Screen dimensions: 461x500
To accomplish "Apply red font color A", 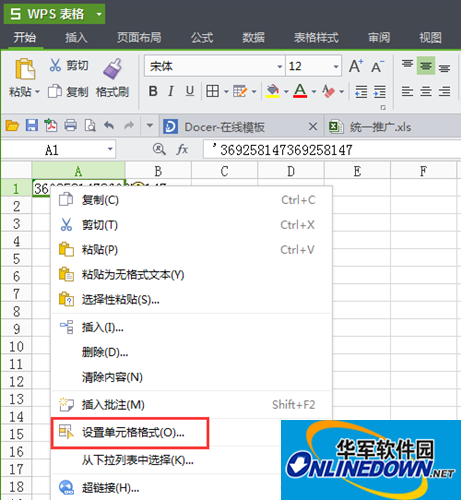I will point(300,91).
